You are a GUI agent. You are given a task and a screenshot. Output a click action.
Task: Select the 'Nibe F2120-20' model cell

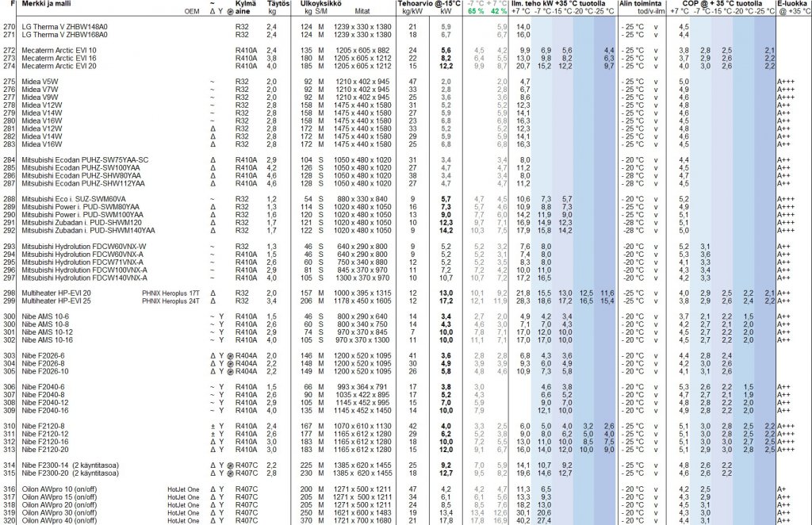coord(45,450)
